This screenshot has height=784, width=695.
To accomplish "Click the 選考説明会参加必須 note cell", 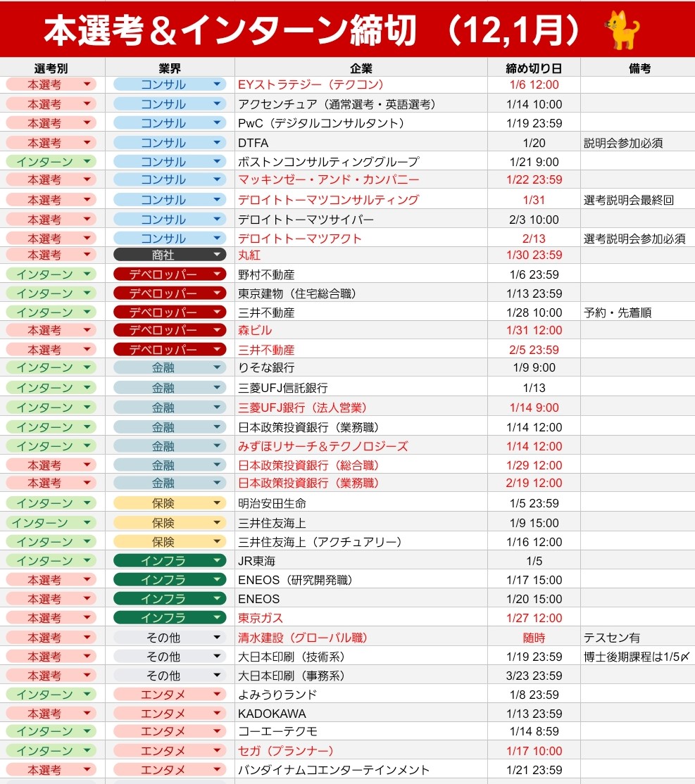I will point(638,239).
